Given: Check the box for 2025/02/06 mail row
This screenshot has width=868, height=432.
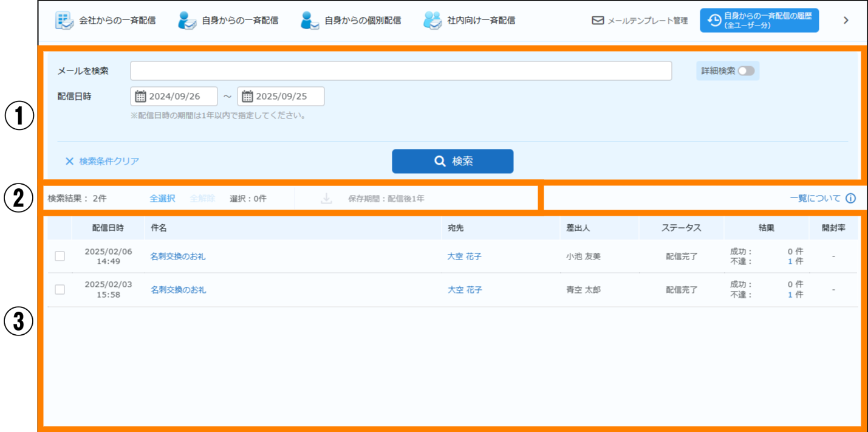Looking at the screenshot, I should 60,256.
